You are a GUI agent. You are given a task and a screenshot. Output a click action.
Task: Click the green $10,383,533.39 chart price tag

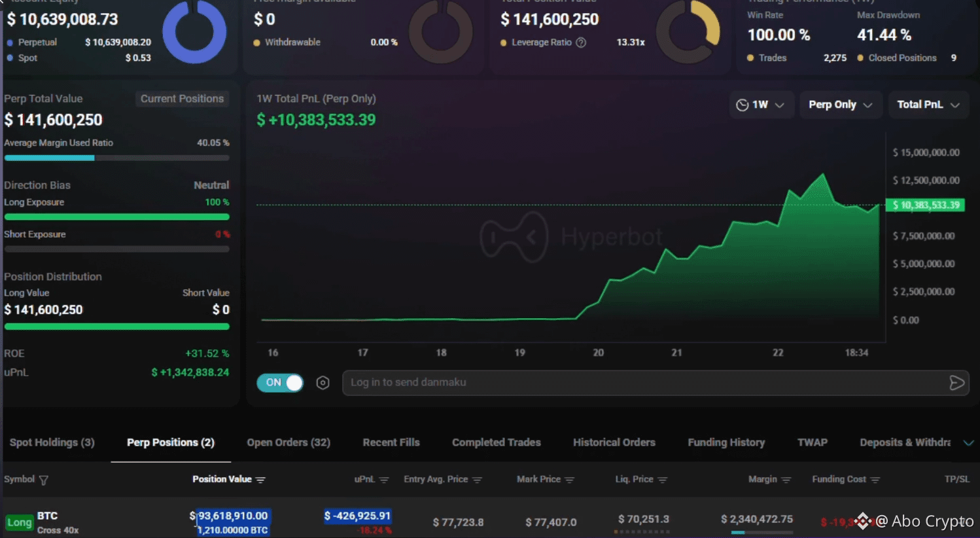[x=925, y=206]
